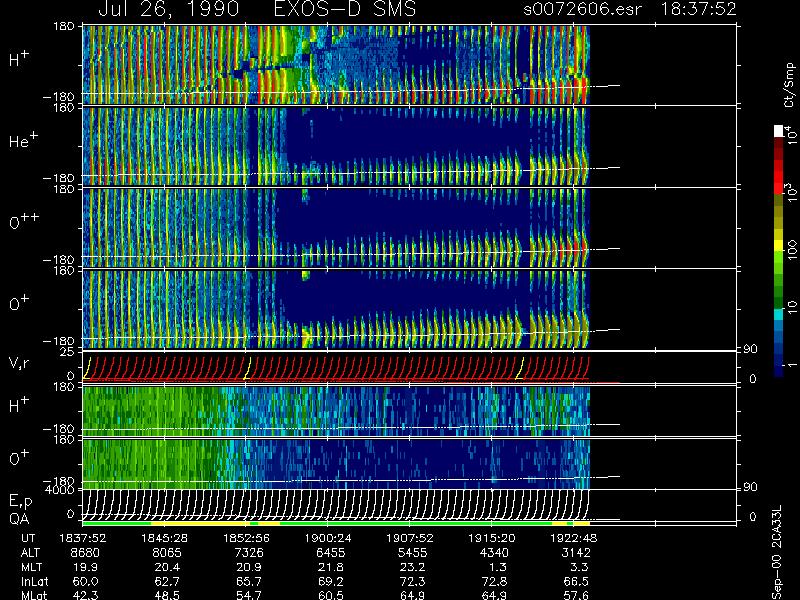The image size is (800, 600).
Task: Click the red V,r sweep trace panel
Action: tap(336, 367)
